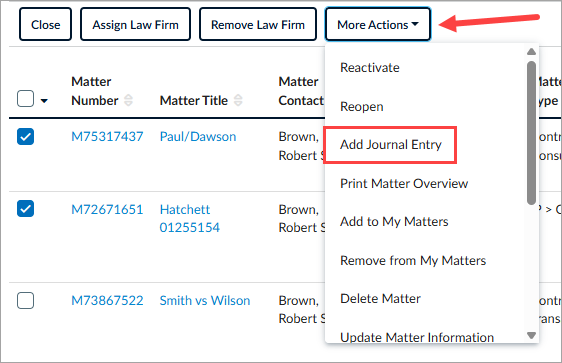Image resolution: width=562 pixels, height=363 pixels.
Task: Click the Close button
Action: coord(46,24)
